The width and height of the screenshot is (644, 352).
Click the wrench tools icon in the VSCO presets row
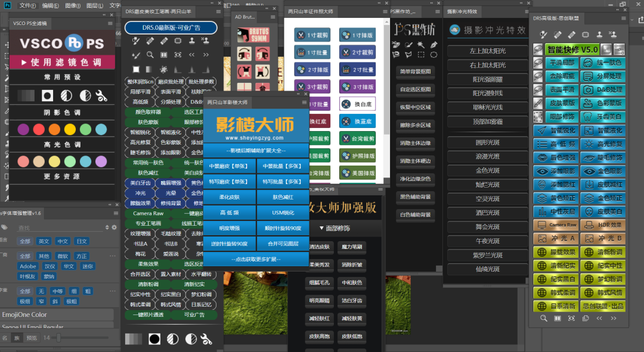(x=101, y=95)
